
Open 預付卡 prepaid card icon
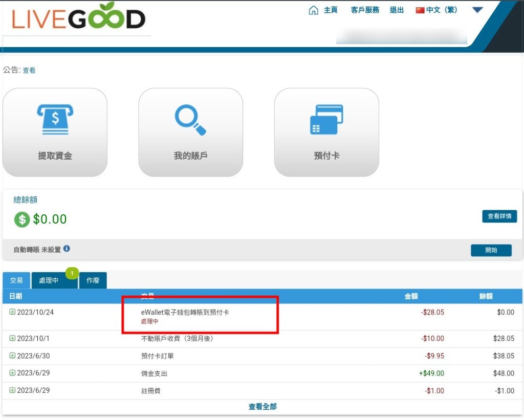(326, 119)
